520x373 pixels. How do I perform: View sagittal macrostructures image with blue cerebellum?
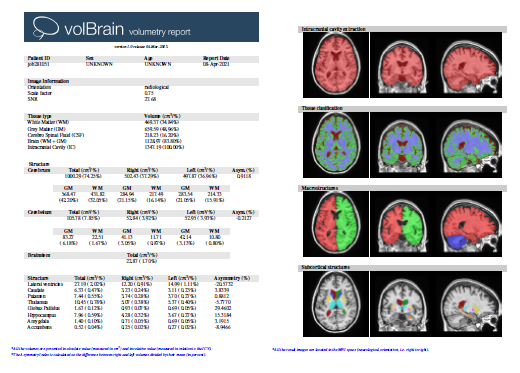(x=469, y=224)
